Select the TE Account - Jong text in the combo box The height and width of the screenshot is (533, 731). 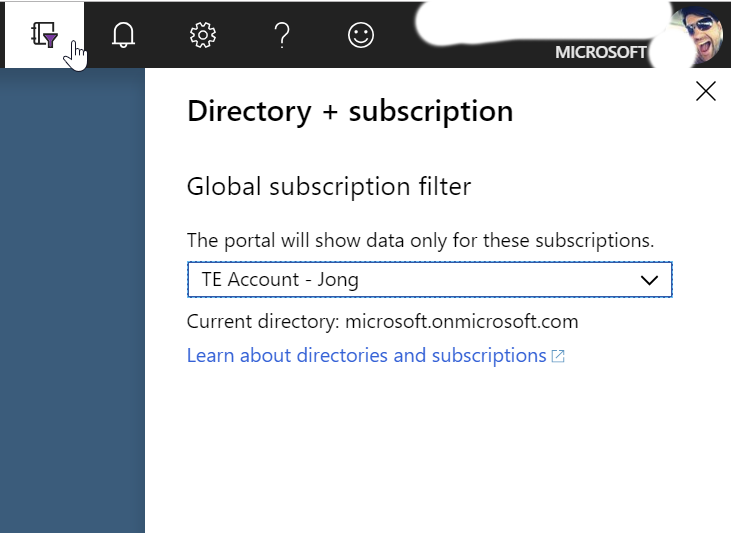(x=280, y=280)
